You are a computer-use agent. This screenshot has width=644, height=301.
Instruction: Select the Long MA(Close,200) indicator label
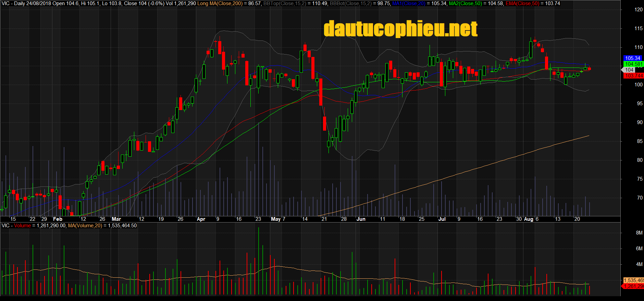(220, 3)
